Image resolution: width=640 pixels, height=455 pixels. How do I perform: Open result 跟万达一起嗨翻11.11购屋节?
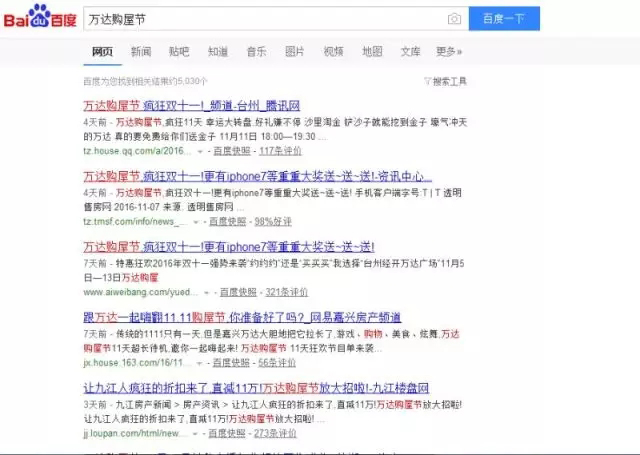point(242,317)
